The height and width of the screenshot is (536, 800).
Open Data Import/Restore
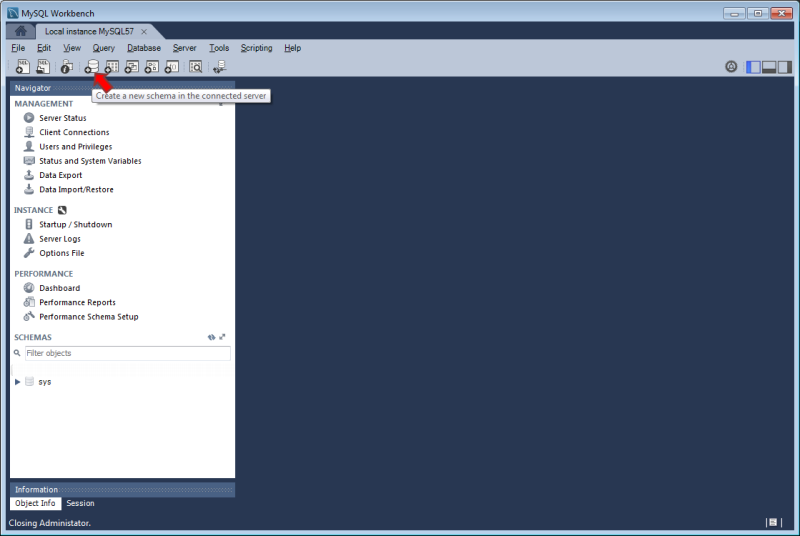click(x=76, y=189)
